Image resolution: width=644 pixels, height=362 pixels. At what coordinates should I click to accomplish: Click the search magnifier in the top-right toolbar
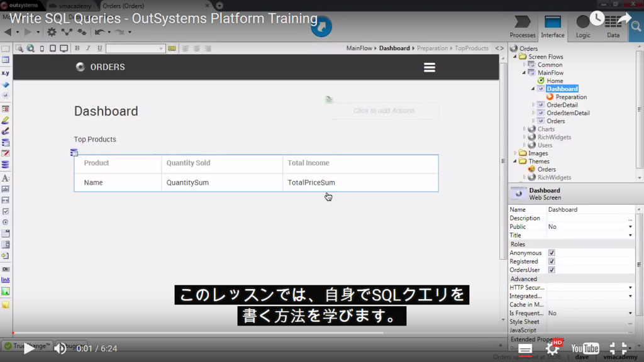coord(637,26)
